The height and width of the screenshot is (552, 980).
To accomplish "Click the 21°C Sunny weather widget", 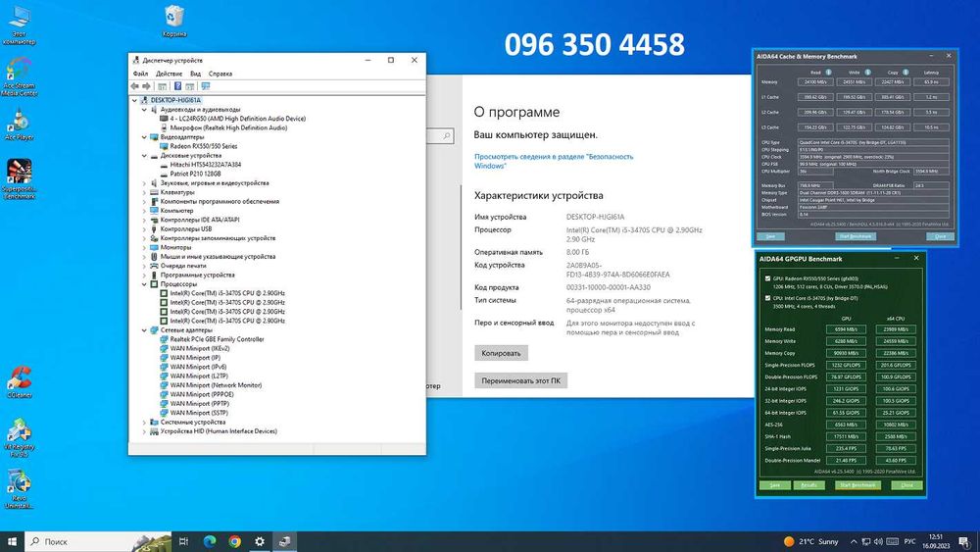I will [811, 541].
